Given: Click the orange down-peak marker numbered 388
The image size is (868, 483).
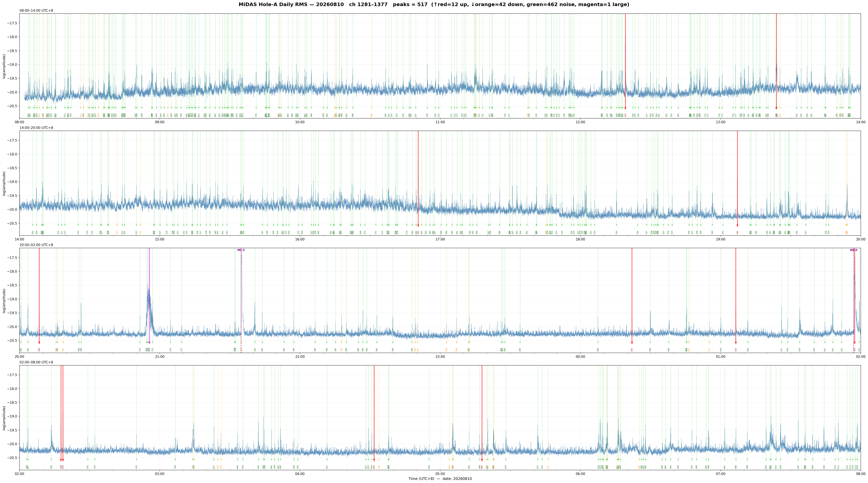Looking at the screenshot, I should 341,342.
